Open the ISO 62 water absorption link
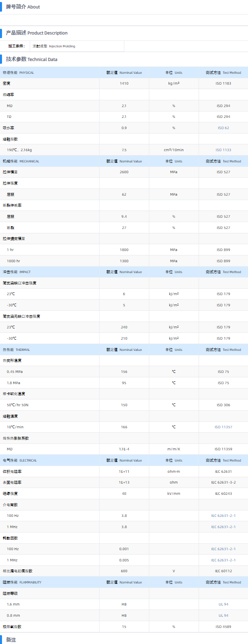Screen dimensions: 248x644 click(x=223, y=128)
